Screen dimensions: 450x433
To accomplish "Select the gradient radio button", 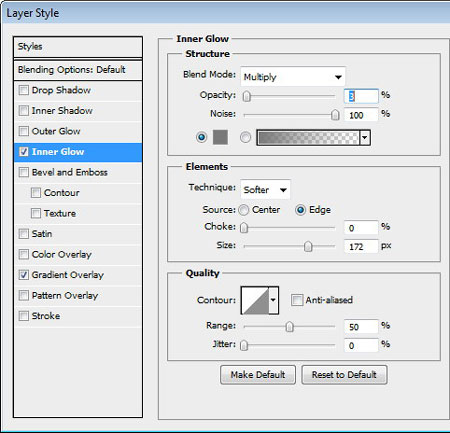I will tap(245, 137).
